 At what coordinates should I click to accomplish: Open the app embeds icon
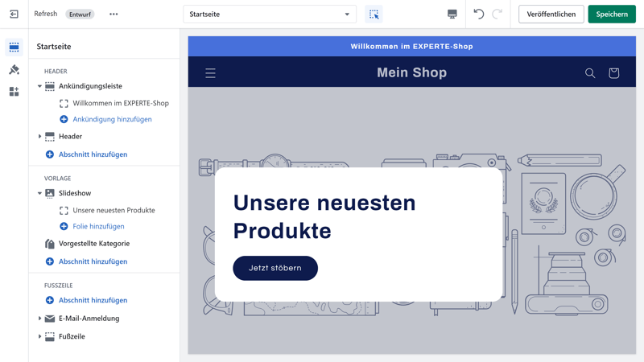click(x=14, y=92)
